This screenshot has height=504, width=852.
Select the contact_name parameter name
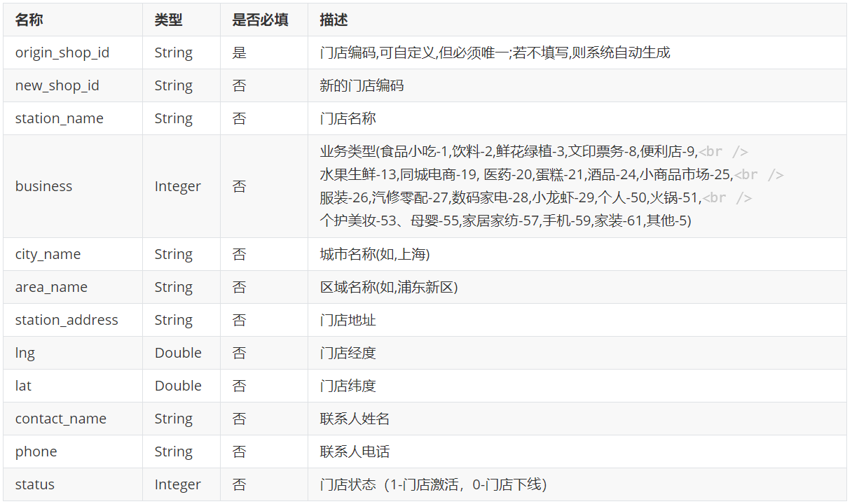61,419
